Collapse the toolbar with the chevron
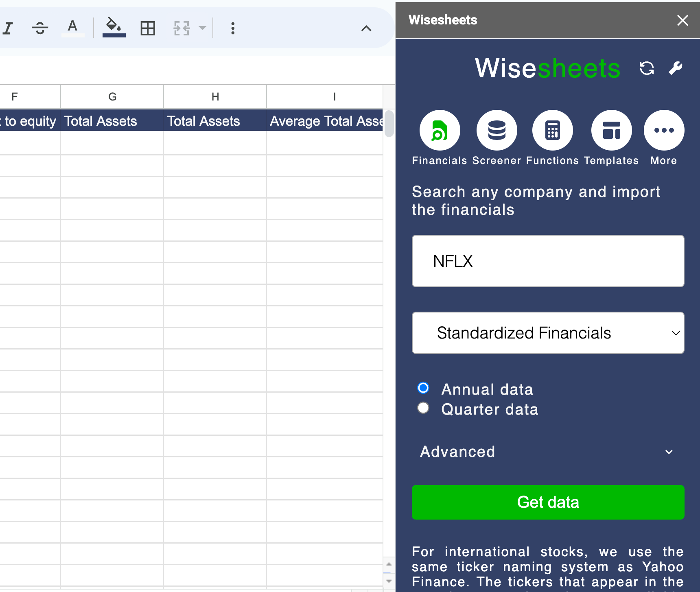Viewport: 700px width, 592px height. [366, 28]
